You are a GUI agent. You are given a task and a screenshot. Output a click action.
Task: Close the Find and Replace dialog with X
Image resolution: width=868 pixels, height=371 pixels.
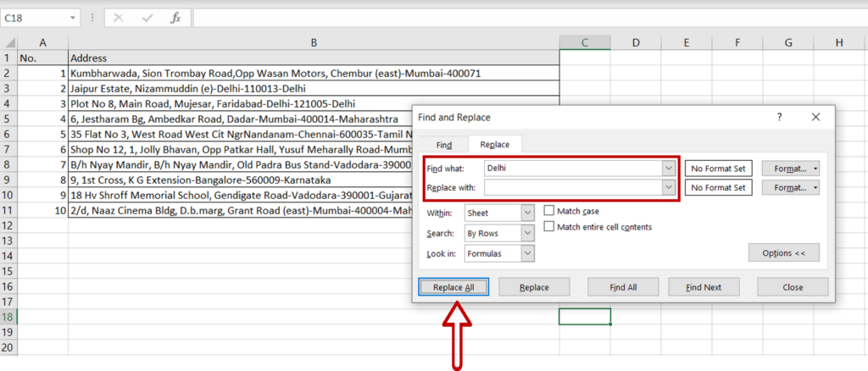[x=815, y=117]
